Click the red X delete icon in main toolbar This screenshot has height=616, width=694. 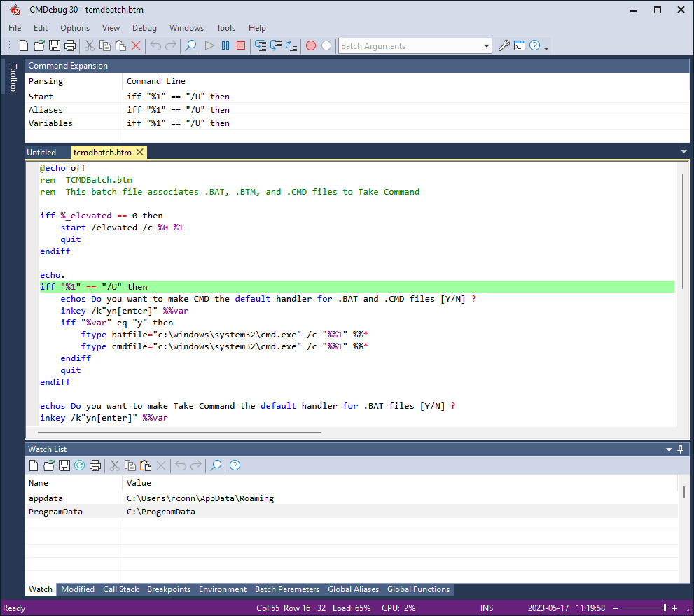(x=136, y=45)
